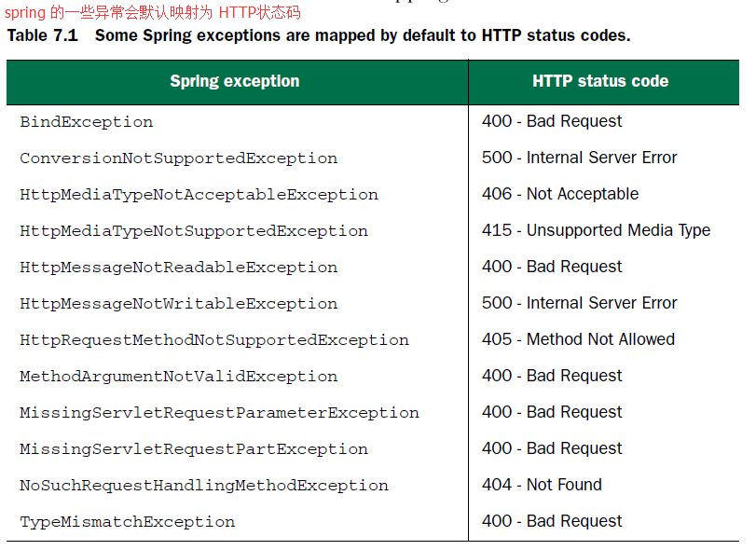This screenshot has width=756, height=550.
Task: Click the red Chinese annotation text
Action: coord(152,12)
